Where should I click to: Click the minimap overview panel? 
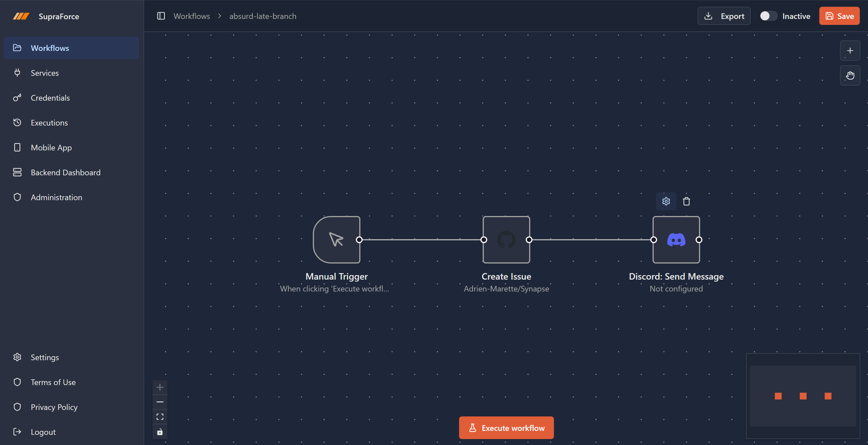[x=803, y=396]
